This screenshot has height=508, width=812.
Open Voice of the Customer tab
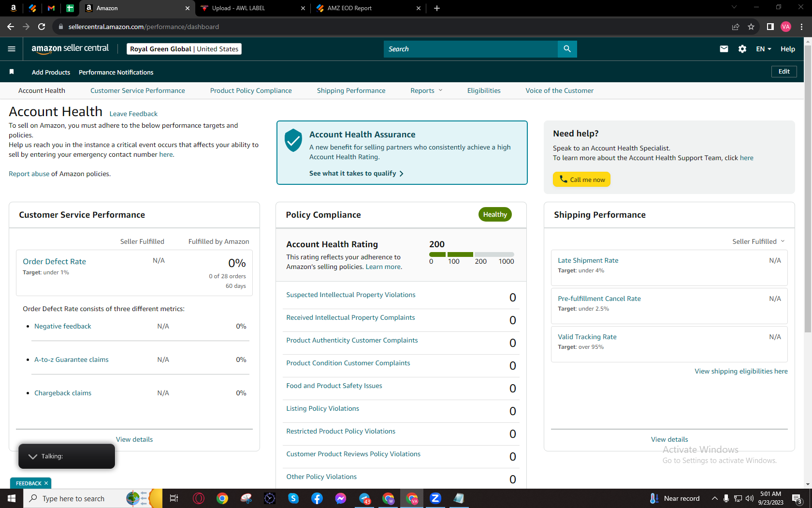pyautogui.click(x=560, y=90)
